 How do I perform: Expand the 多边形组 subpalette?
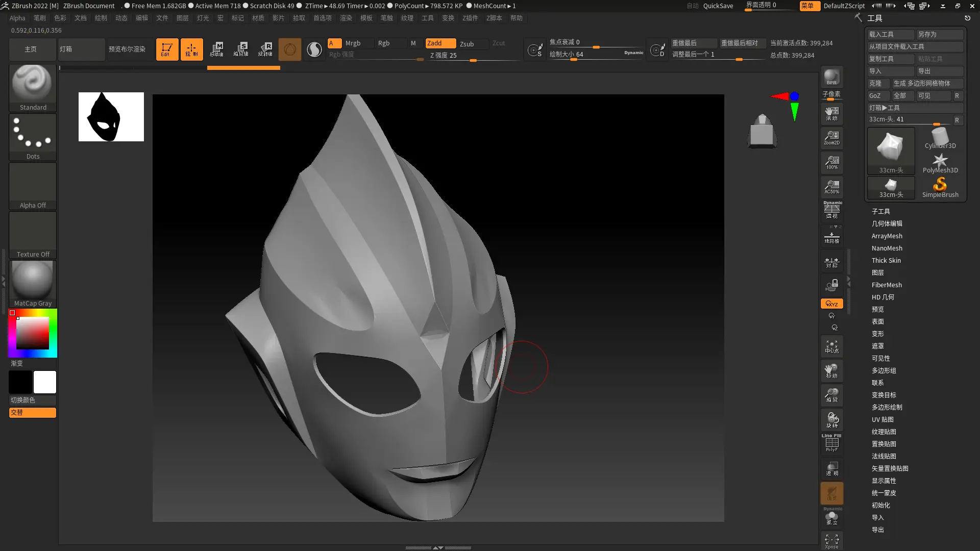click(884, 370)
